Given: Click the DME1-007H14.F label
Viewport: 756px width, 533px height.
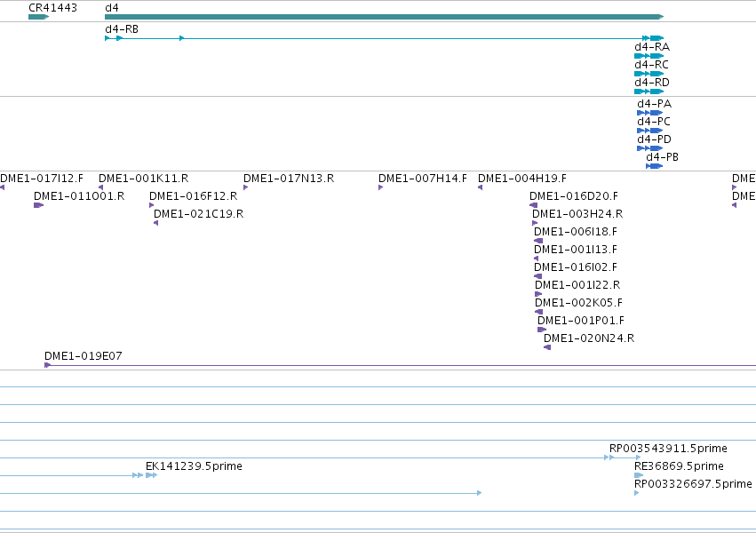Looking at the screenshot, I should pos(423,179).
